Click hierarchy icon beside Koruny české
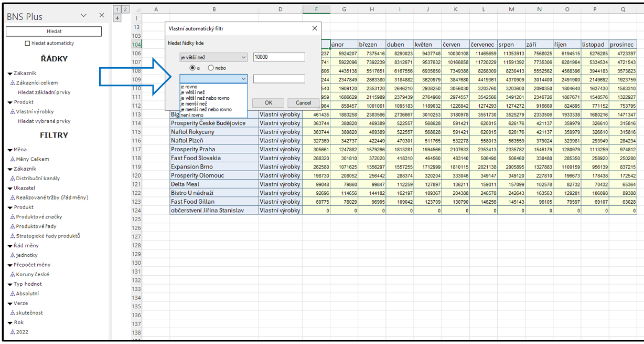Image resolution: width=644 pixels, height=344 pixels. [13, 275]
